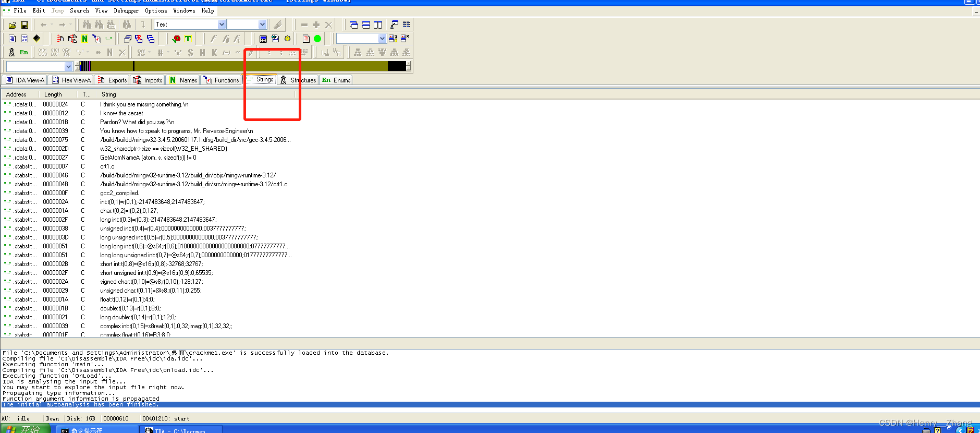The image size is (980, 433).
Task: Click the red-lined document icon
Action: [306, 39]
